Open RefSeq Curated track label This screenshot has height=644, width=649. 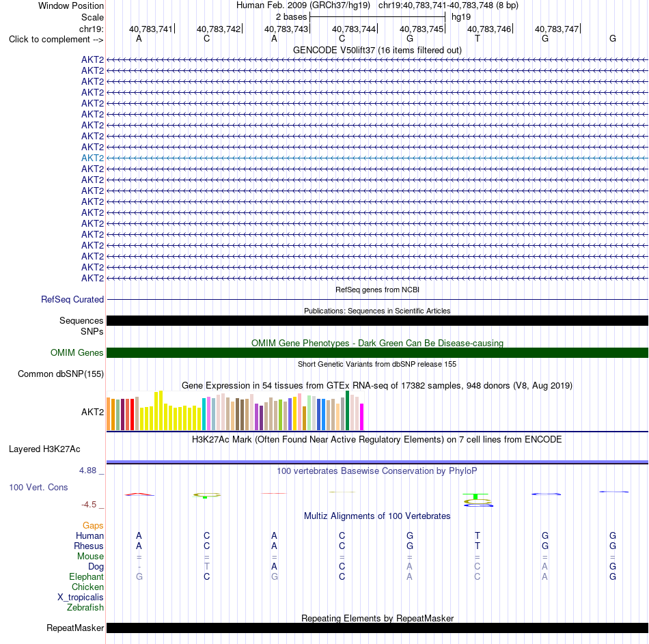click(x=72, y=299)
